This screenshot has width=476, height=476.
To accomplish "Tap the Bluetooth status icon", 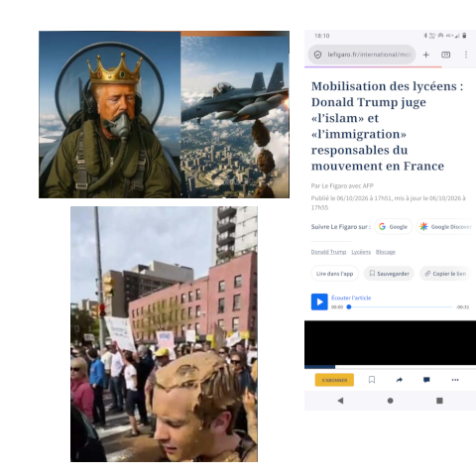I will pos(425,36).
